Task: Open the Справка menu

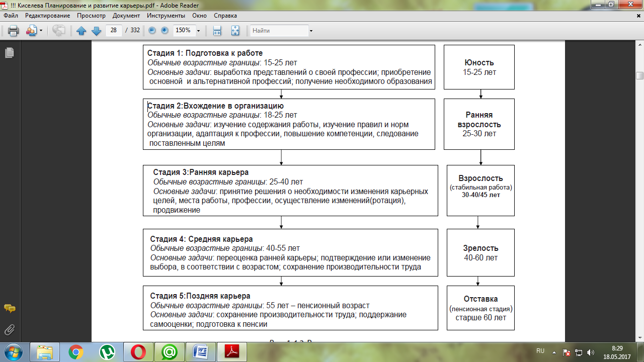Action: pyautogui.click(x=225, y=16)
